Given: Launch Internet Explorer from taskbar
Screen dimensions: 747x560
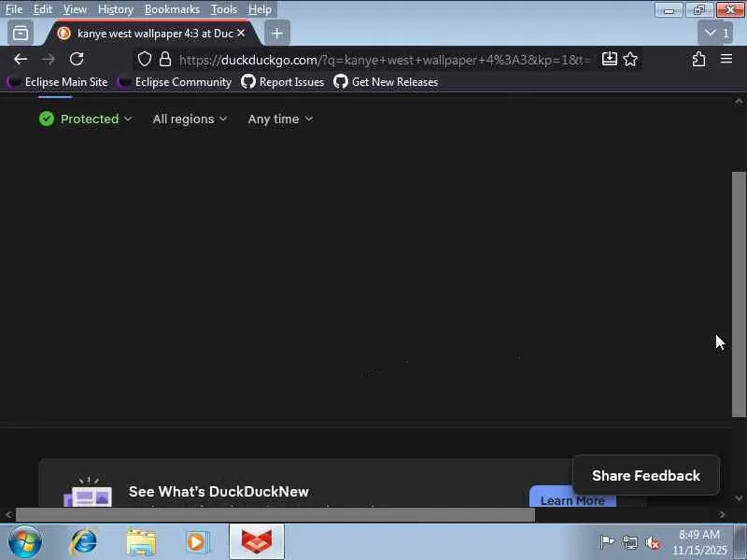Looking at the screenshot, I should coord(84,542).
